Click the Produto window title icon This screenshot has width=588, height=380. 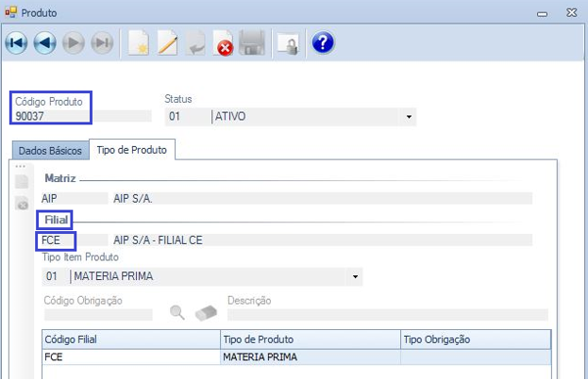click(x=11, y=12)
